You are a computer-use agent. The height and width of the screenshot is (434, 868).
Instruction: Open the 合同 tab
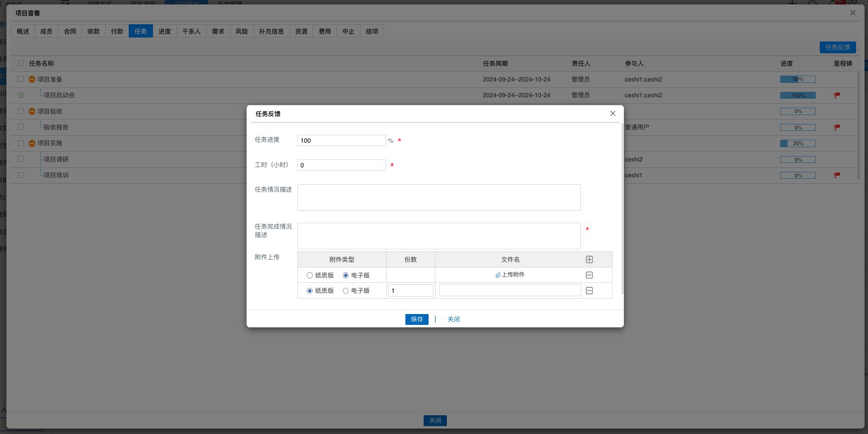(x=70, y=31)
